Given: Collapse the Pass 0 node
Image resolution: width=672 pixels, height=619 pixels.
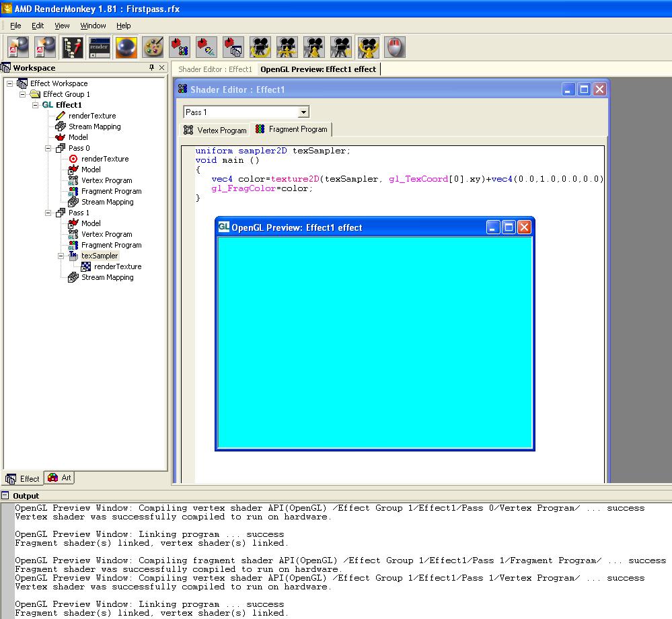Looking at the screenshot, I should click(48, 148).
